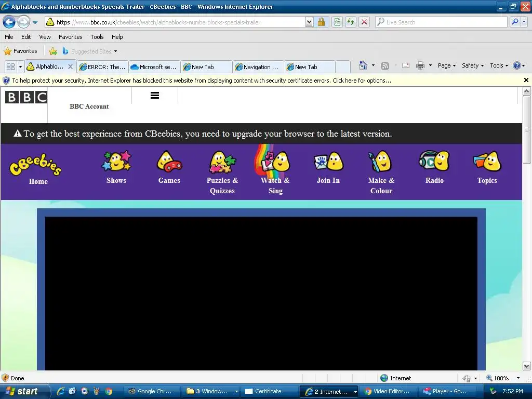Image resolution: width=532 pixels, height=399 pixels.
Task: Open the Safety dropdown menu
Action: 473,65
